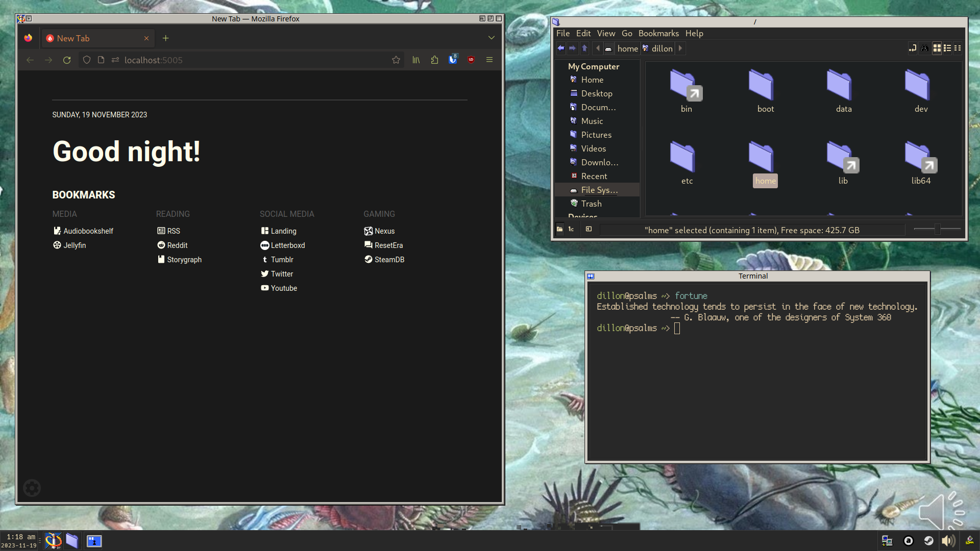Open uBlock Origin extension icon
Viewport: 980px width, 551px height.
tap(471, 60)
